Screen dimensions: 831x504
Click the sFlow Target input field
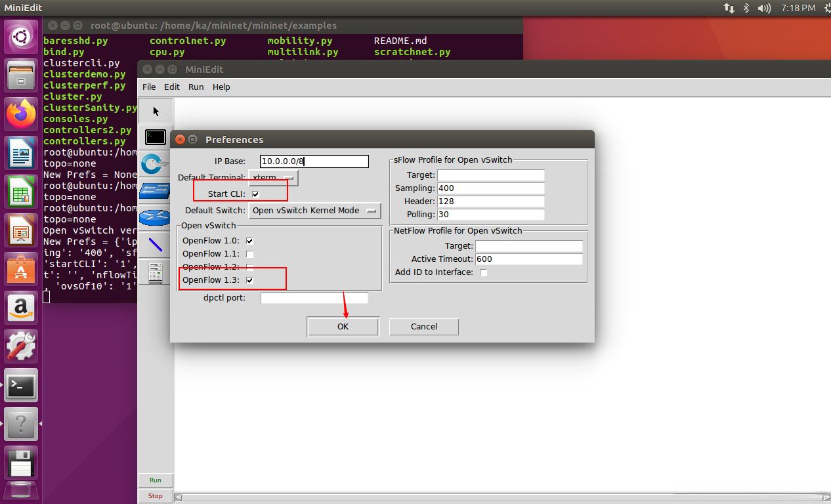pyautogui.click(x=491, y=175)
